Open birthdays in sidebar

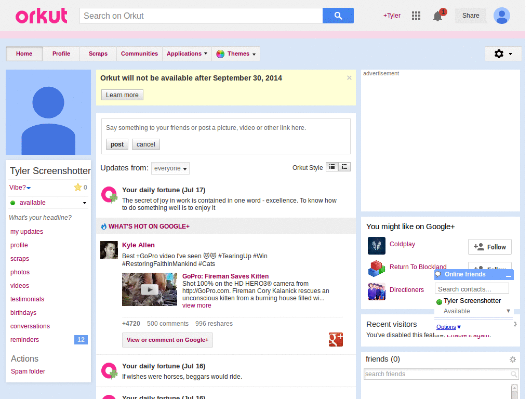coord(23,313)
